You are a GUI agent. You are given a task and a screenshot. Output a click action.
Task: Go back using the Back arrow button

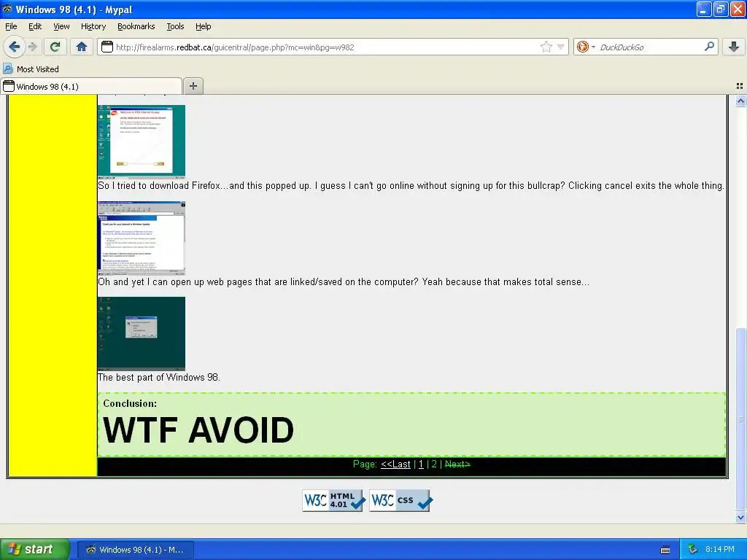click(x=14, y=47)
